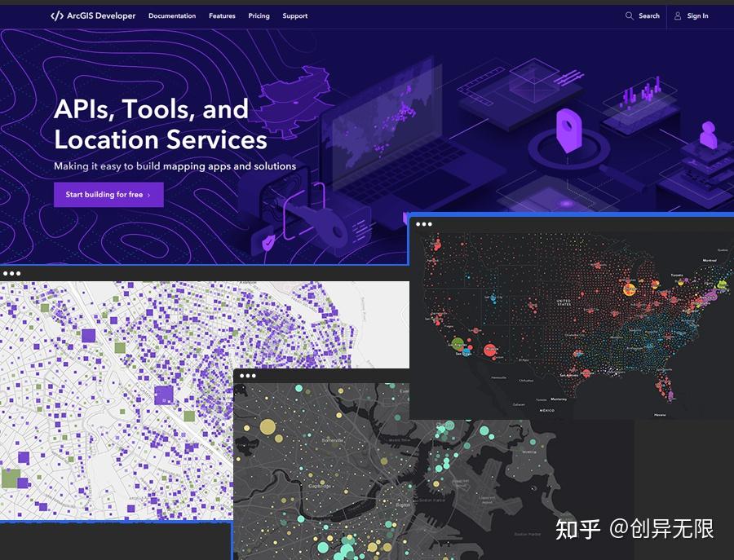The height and width of the screenshot is (560, 734).
Task: Click the Making it easy to build subtitle
Action: click(x=175, y=166)
